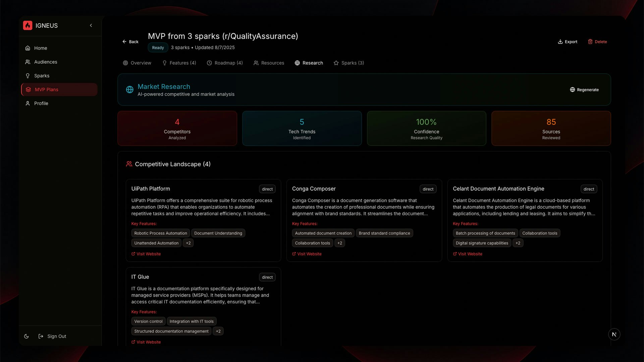Collapse the sidebar with the chevron arrow

(91, 25)
